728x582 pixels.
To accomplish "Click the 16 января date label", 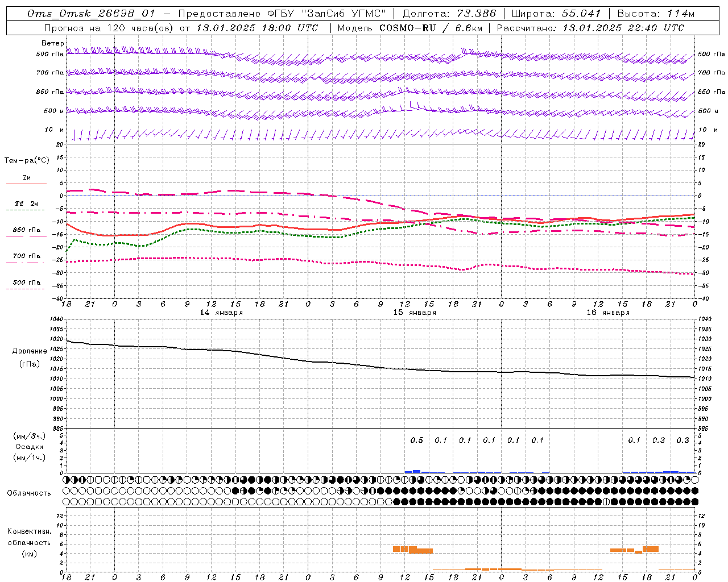I will [x=608, y=313].
